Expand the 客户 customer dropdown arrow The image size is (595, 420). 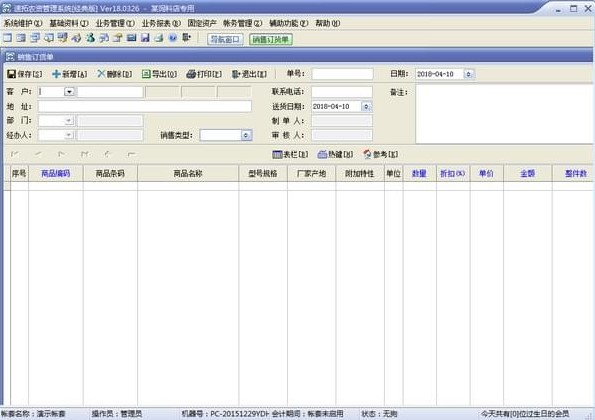[69, 92]
